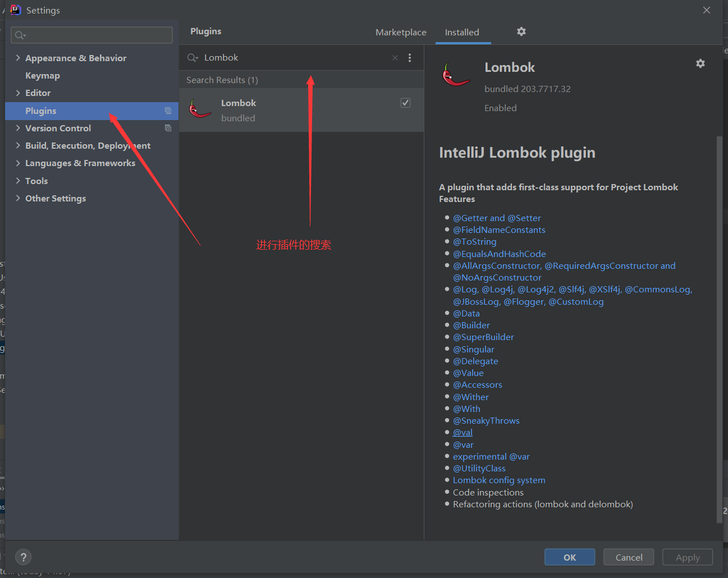
Task: Open the @UtilityClass link
Action: click(x=479, y=468)
